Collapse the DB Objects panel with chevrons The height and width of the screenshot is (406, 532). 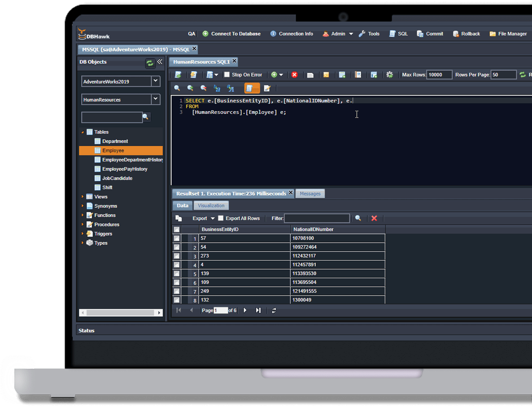(x=160, y=62)
